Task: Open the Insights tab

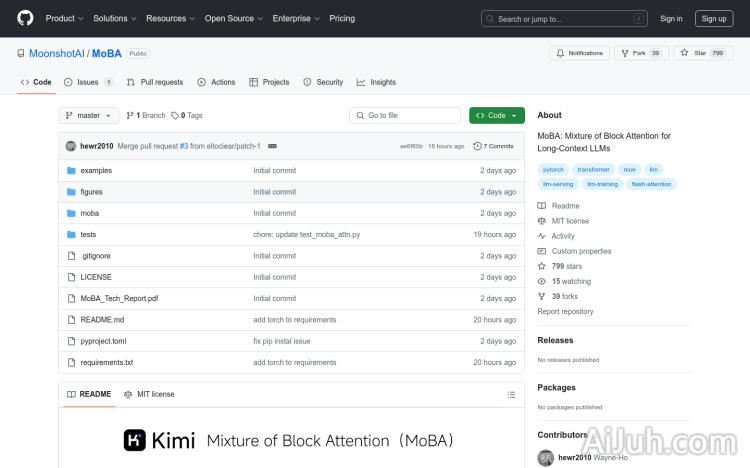Action: click(x=376, y=82)
